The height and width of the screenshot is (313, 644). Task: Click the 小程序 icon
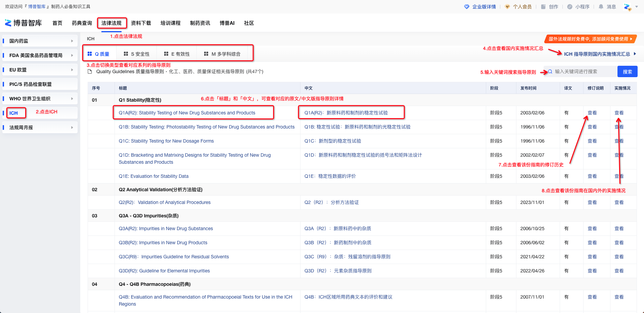[x=570, y=7]
